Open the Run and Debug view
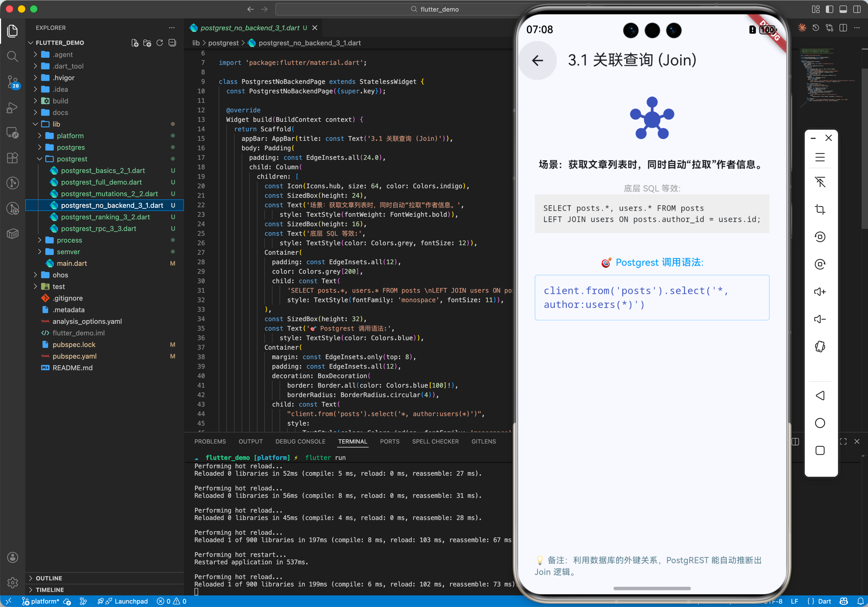The height and width of the screenshot is (607, 868). [12, 107]
